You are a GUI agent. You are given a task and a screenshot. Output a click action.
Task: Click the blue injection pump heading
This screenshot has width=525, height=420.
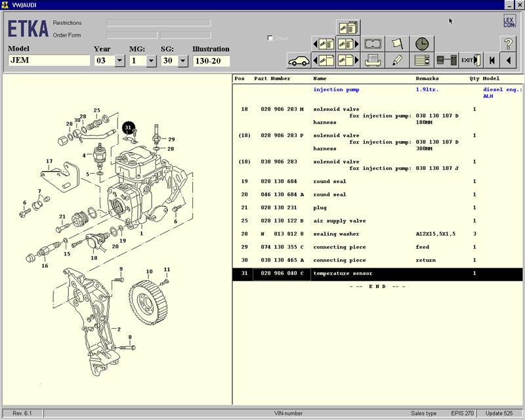tap(336, 89)
